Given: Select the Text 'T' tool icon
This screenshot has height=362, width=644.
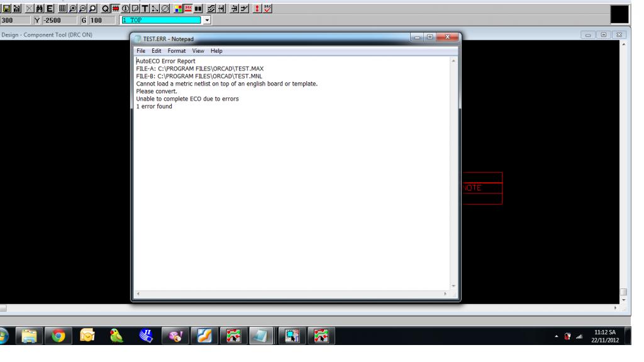Looking at the screenshot, I should click(x=145, y=9).
